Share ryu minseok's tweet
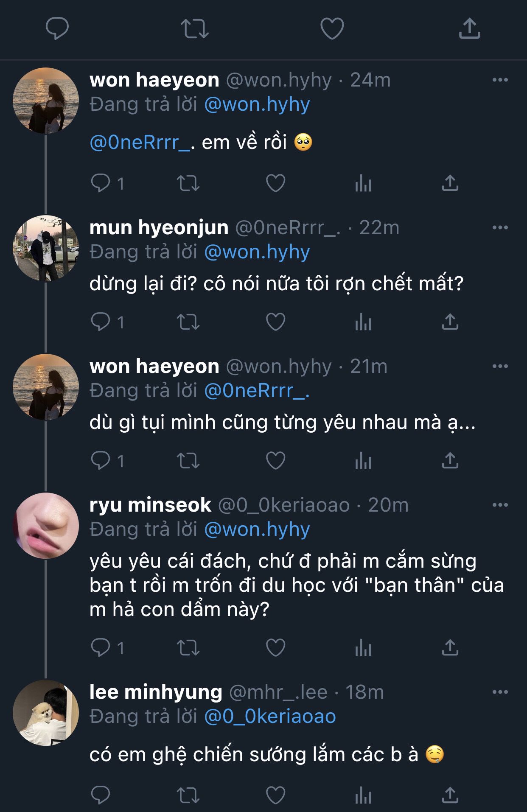 (x=450, y=648)
